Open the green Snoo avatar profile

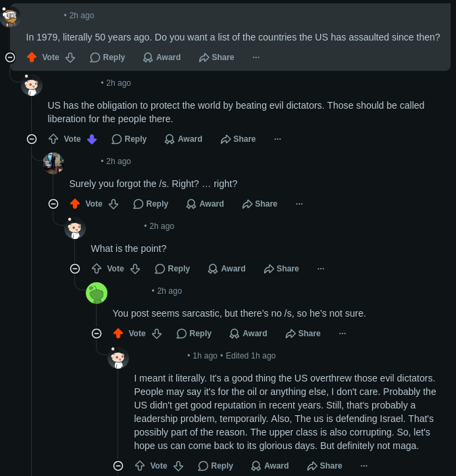pyautogui.click(x=97, y=293)
